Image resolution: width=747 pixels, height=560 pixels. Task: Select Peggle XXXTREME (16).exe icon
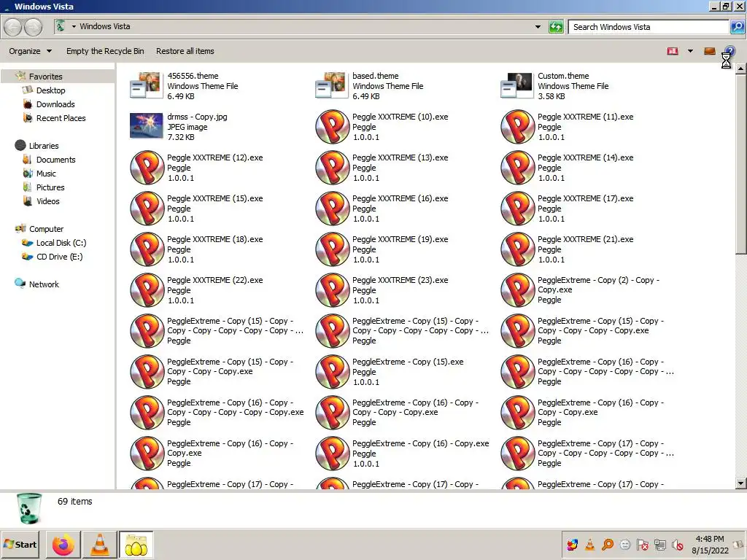332,209
